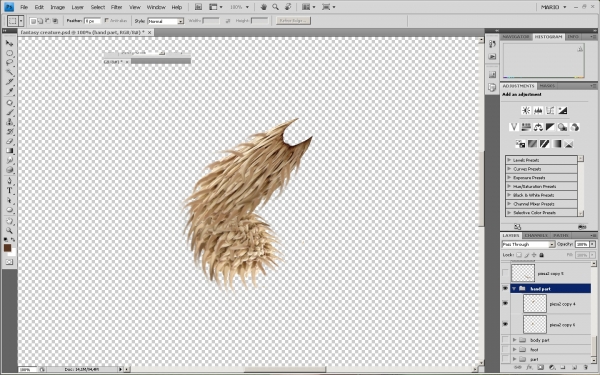
Task: Switch to the Masks tab
Action: point(547,86)
